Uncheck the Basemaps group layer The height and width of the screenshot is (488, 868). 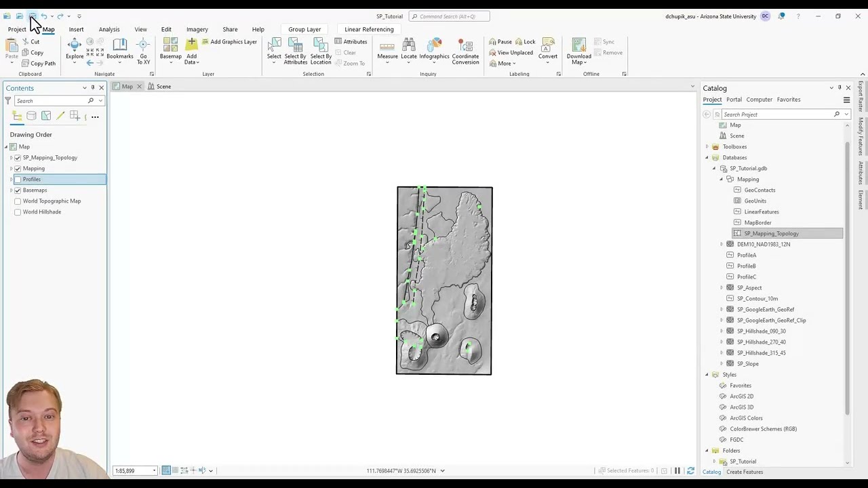click(18, 190)
